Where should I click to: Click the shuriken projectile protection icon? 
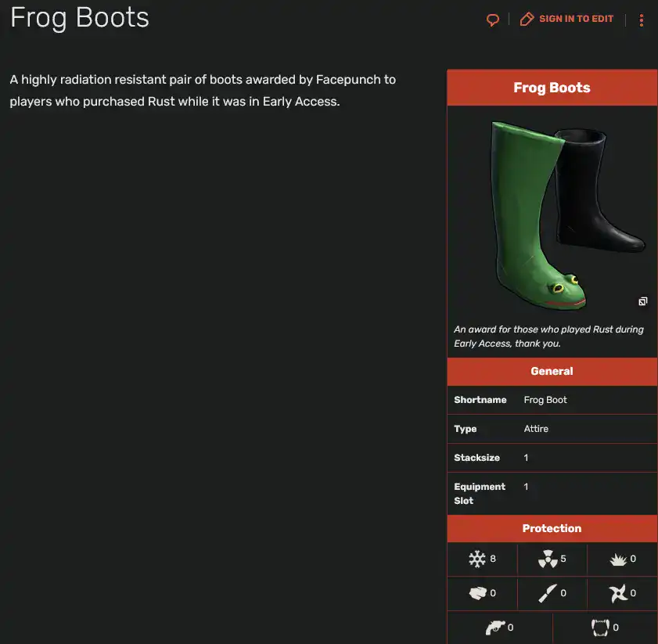[x=617, y=593]
